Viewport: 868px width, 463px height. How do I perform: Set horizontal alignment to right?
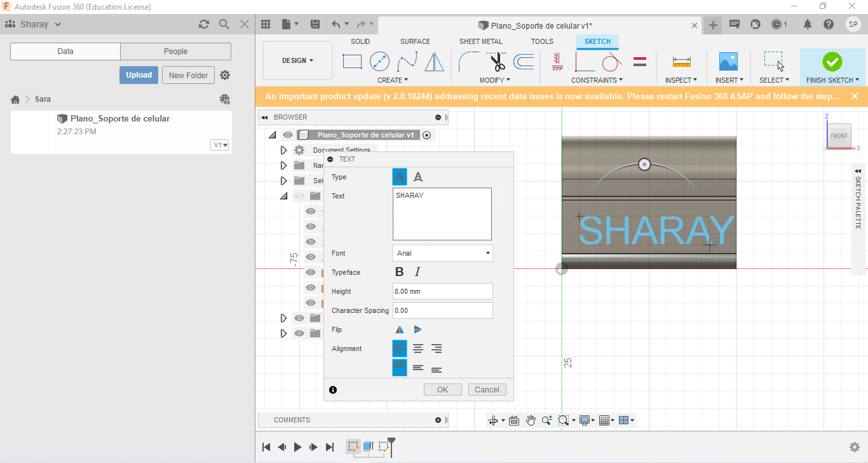tap(437, 349)
